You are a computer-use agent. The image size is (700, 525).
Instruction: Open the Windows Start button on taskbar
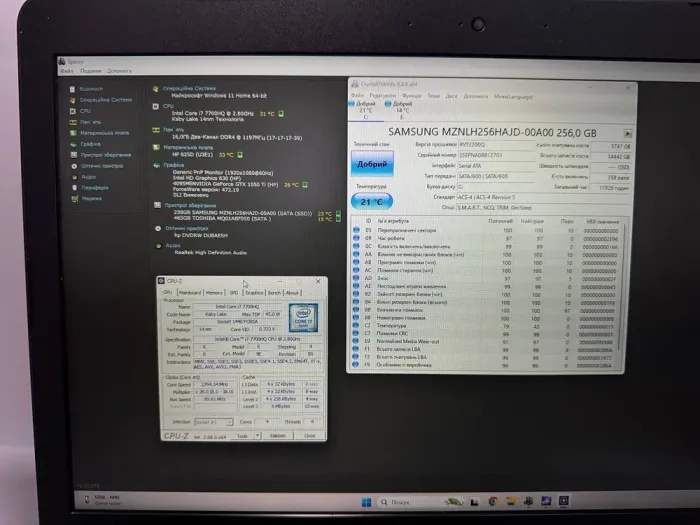367,500
